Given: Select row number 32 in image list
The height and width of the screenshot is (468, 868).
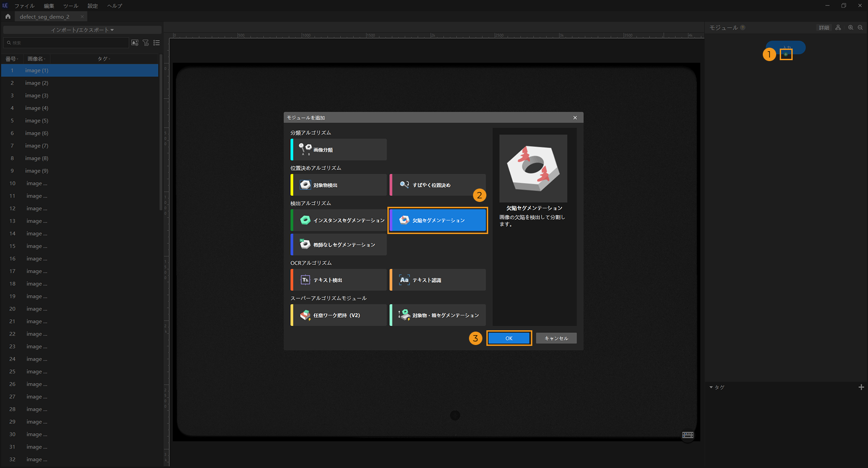Looking at the screenshot, I should 80,460.
